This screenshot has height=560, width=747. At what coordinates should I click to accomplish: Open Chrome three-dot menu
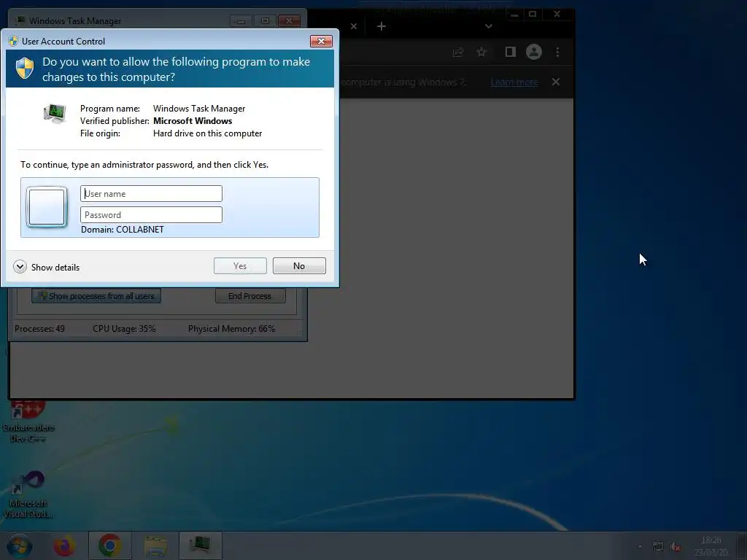[x=557, y=52]
